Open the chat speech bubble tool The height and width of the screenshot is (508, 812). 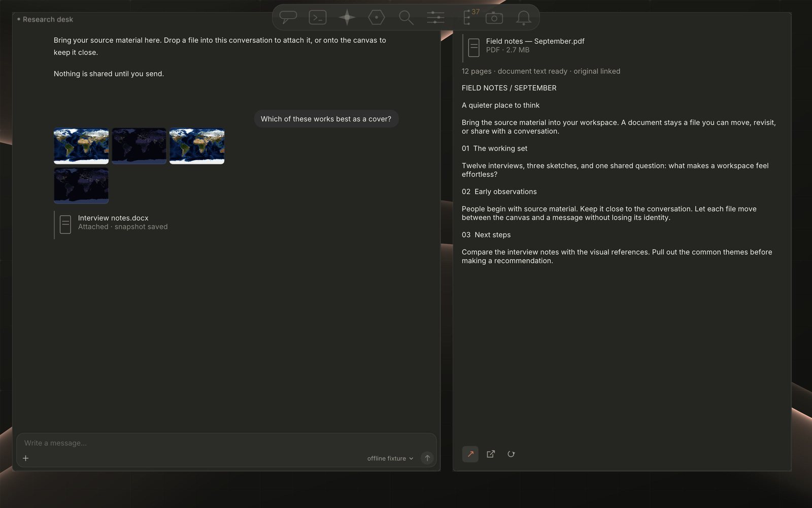(x=288, y=17)
